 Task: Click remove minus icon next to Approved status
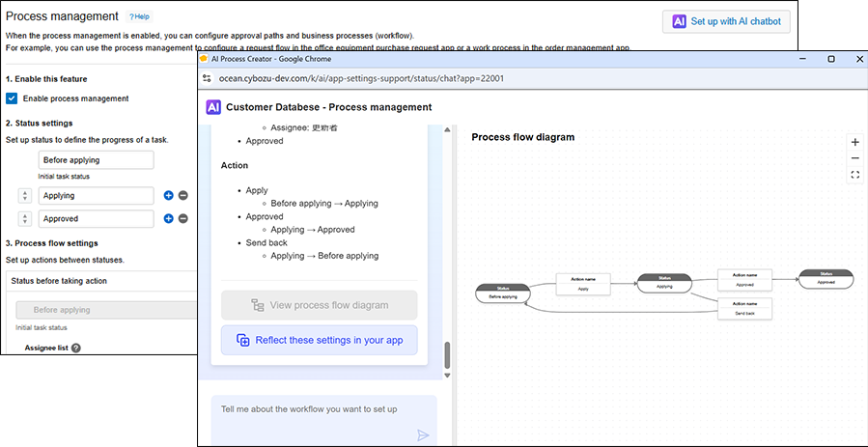click(183, 219)
